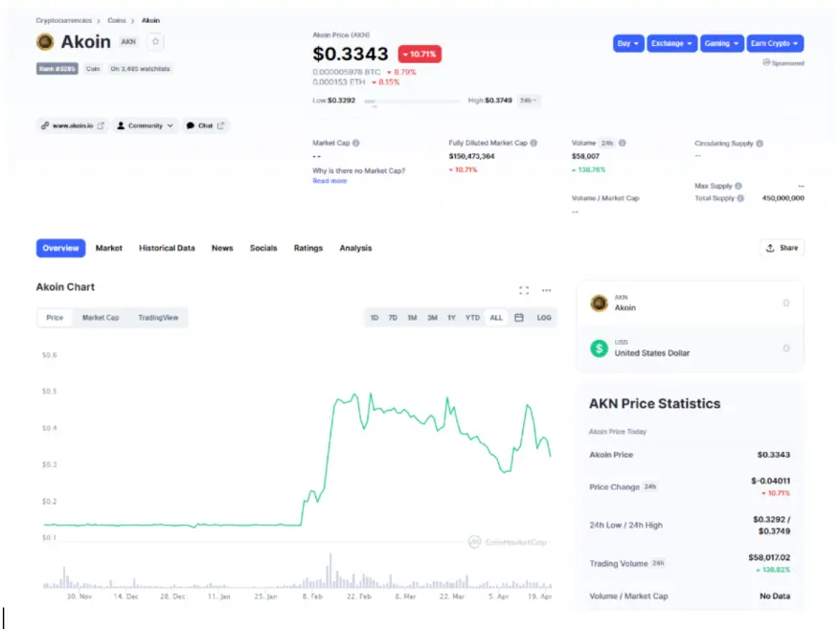This screenshot has height=629, width=840.
Task: Go to Cryptocurrencies breadcrumb
Action: [64, 20]
